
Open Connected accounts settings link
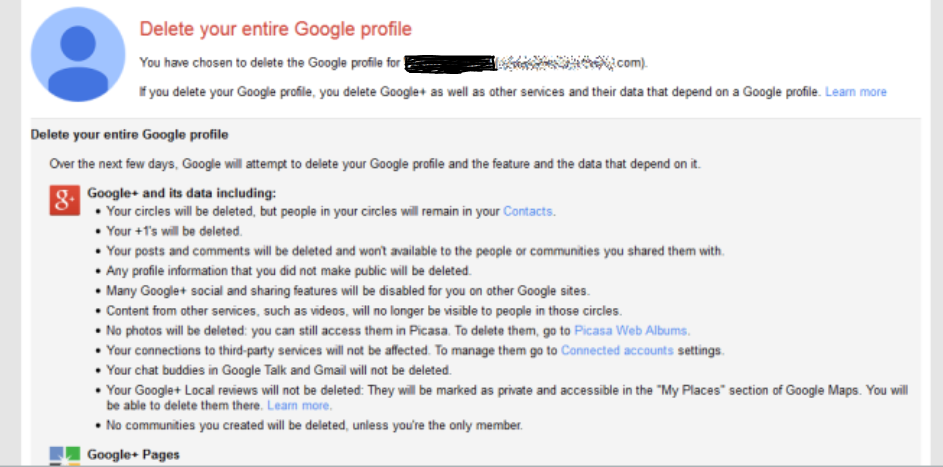pyautogui.click(x=617, y=350)
